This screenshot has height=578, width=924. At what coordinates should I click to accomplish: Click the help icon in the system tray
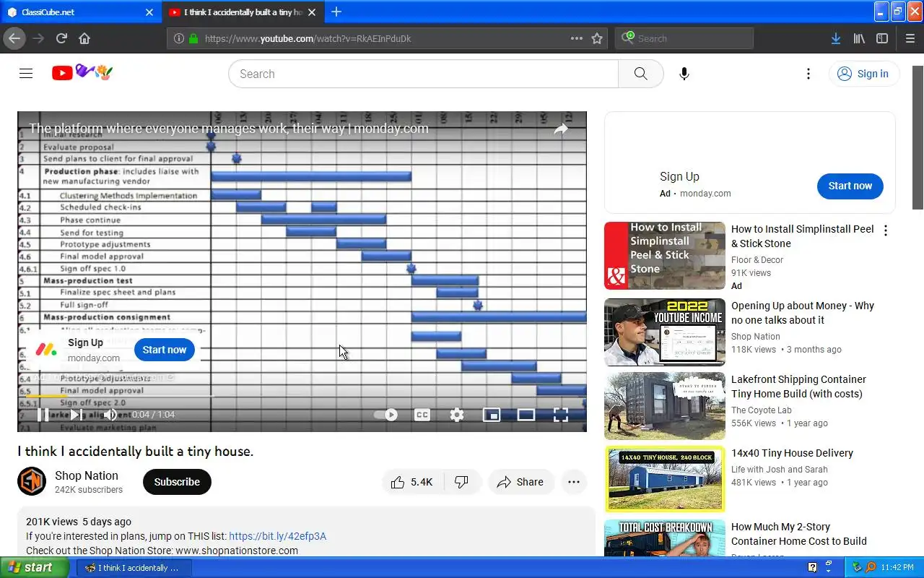coord(813,567)
